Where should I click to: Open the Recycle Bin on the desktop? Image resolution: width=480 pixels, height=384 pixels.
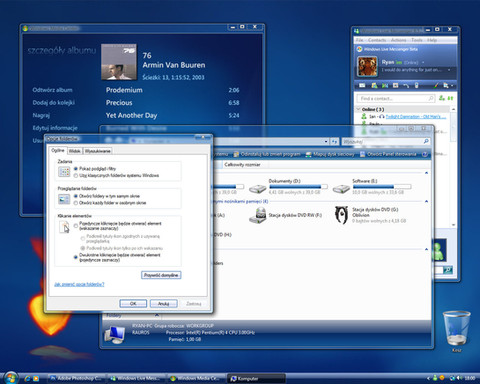pyautogui.click(x=456, y=328)
